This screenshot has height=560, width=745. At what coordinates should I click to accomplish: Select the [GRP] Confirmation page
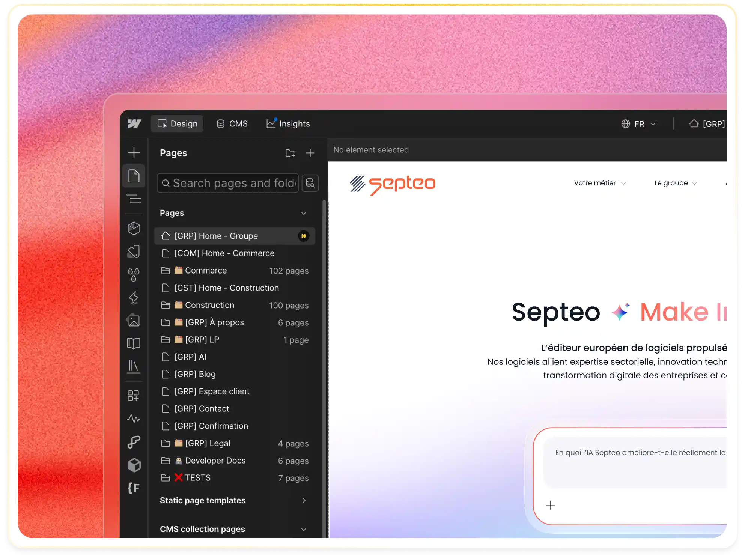235,426
